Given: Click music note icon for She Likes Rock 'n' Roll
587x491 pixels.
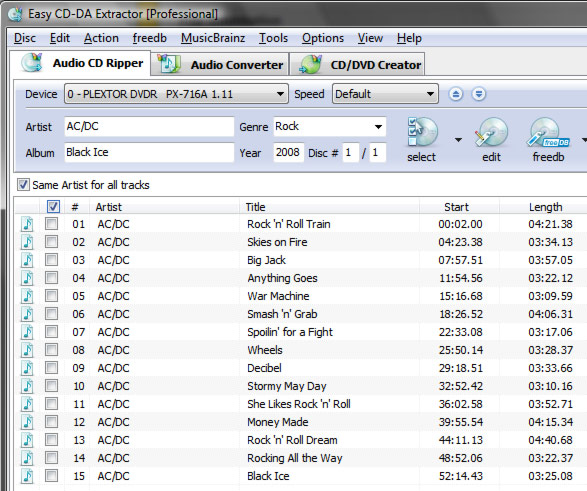Looking at the screenshot, I should 27,404.
